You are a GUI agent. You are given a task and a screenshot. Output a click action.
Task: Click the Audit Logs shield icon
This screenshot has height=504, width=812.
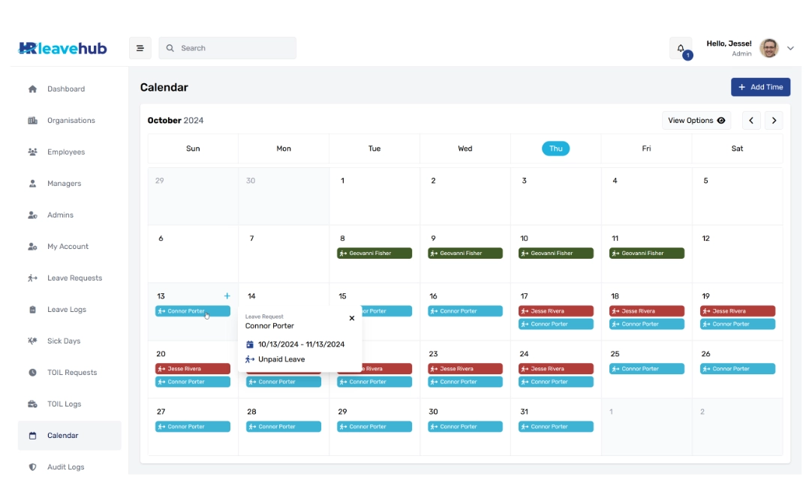coord(32,467)
